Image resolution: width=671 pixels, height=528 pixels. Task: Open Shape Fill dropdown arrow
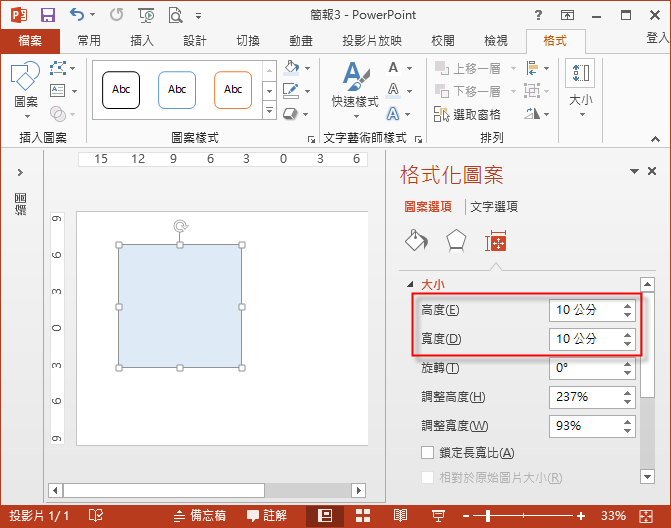[x=307, y=68]
